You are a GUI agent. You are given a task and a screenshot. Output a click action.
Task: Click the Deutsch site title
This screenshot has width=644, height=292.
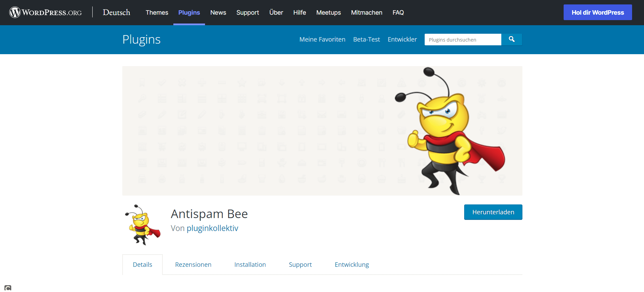116,13
